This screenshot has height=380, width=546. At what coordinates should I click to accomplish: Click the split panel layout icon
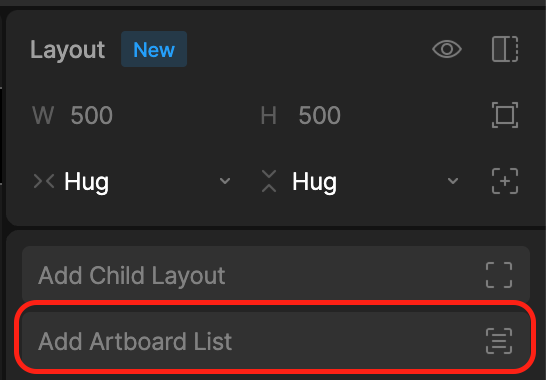click(505, 49)
